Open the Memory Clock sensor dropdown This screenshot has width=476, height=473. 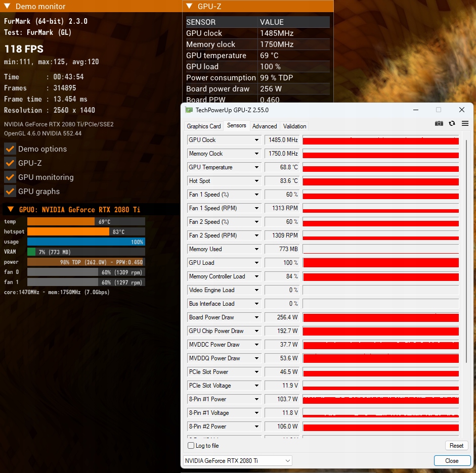[x=256, y=154]
